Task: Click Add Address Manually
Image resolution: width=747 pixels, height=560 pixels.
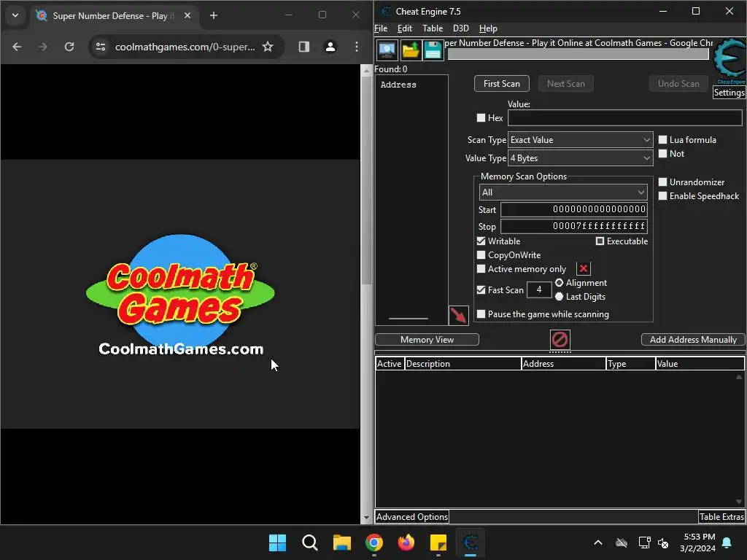Action: click(693, 340)
